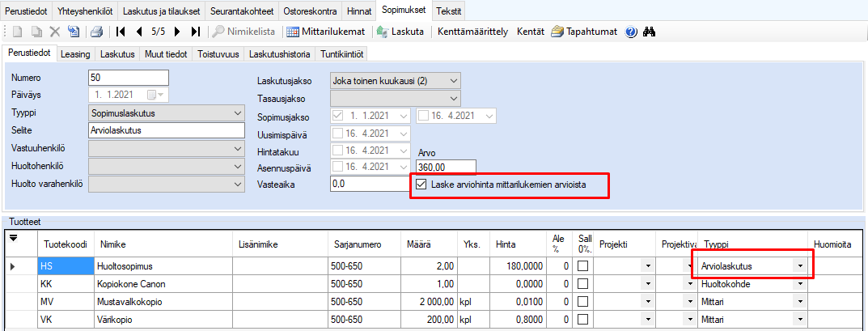
Task: Click the printer icon
Action: click(97, 32)
